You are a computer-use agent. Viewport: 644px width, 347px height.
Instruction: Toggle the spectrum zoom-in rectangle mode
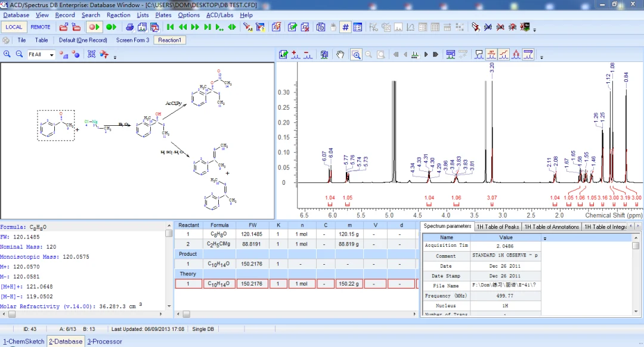356,55
